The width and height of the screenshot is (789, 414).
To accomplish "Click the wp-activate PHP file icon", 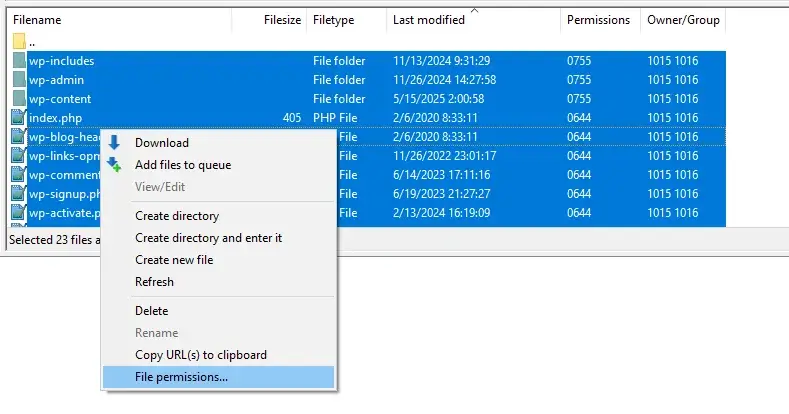I will (x=19, y=213).
